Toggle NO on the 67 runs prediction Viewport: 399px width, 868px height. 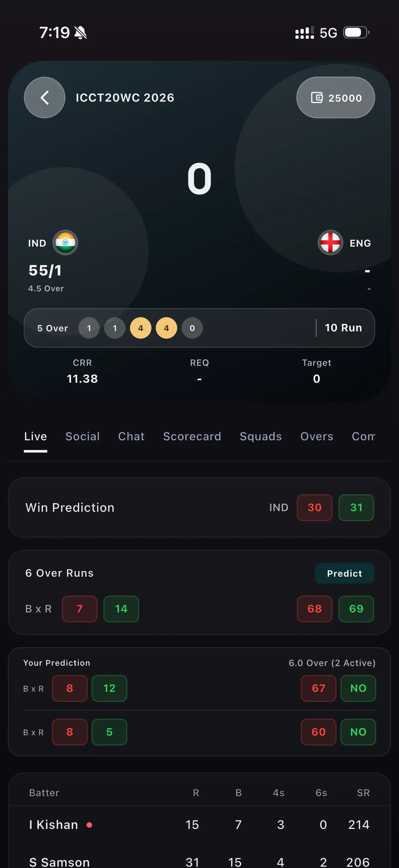(x=358, y=689)
